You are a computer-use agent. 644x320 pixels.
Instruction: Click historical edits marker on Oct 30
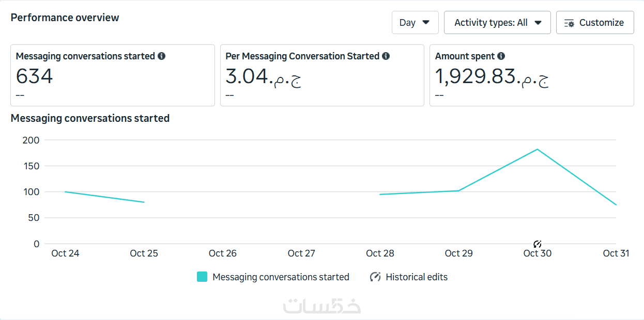tap(538, 244)
